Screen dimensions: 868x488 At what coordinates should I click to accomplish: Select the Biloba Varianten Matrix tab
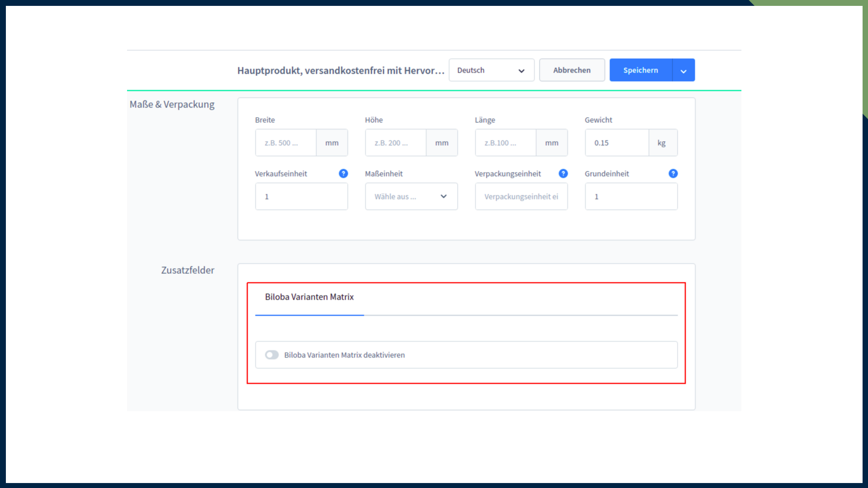tap(309, 297)
